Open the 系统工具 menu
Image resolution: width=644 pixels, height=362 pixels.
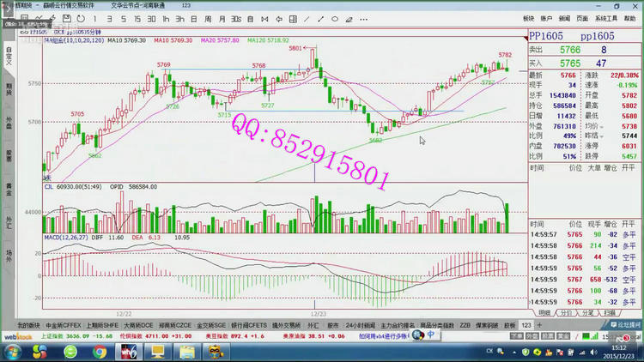click(606, 17)
